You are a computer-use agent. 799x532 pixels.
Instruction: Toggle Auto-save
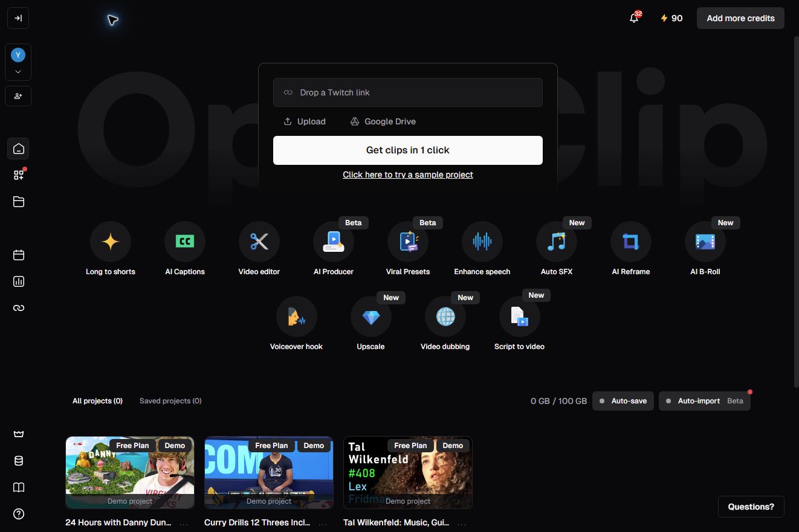[623, 401]
